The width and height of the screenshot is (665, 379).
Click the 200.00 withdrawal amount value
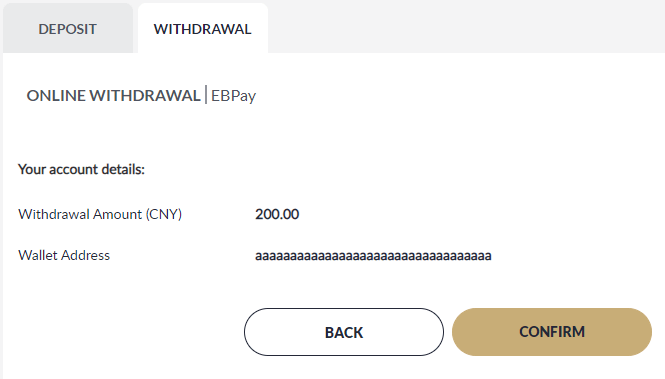click(277, 214)
